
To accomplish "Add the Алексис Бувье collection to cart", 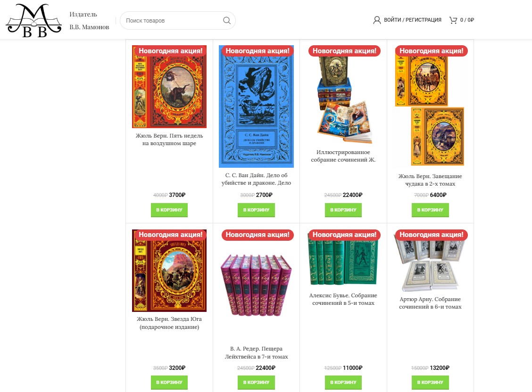I will tap(343, 383).
